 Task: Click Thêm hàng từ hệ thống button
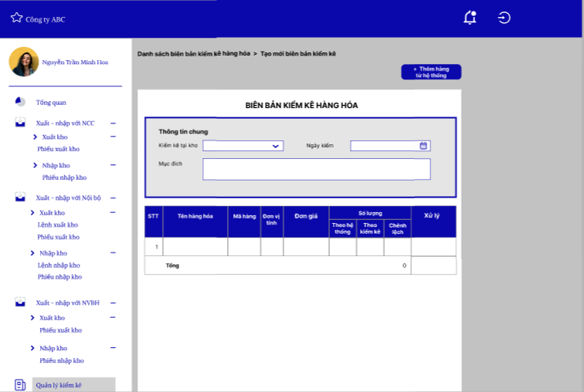click(431, 72)
